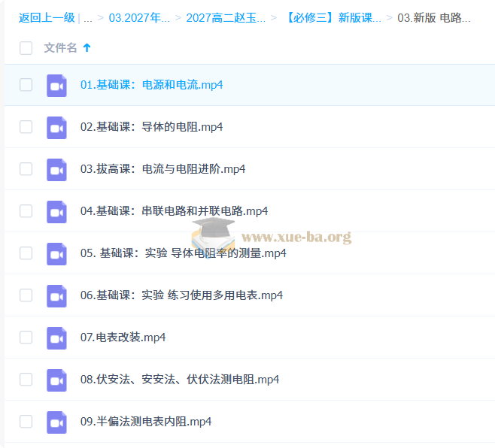495x448 pixels.
Task: Check the select-all box beside 文件名
Action: (x=26, y=48)
